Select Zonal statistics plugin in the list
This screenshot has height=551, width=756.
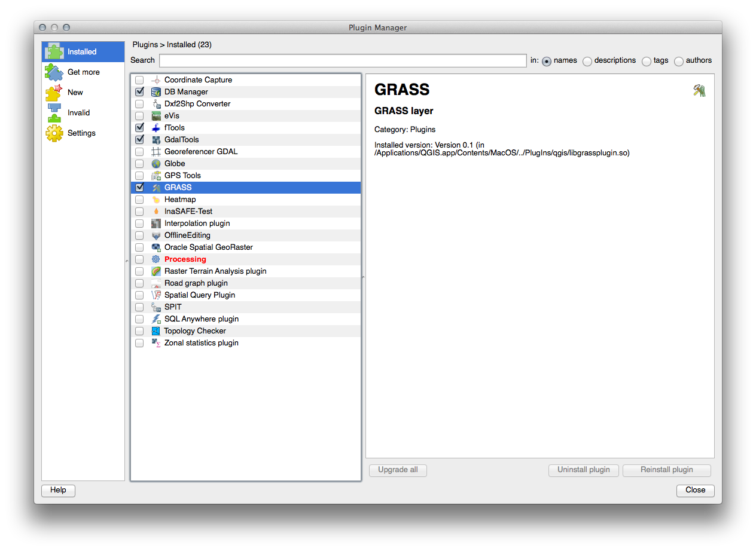point(201,343)
